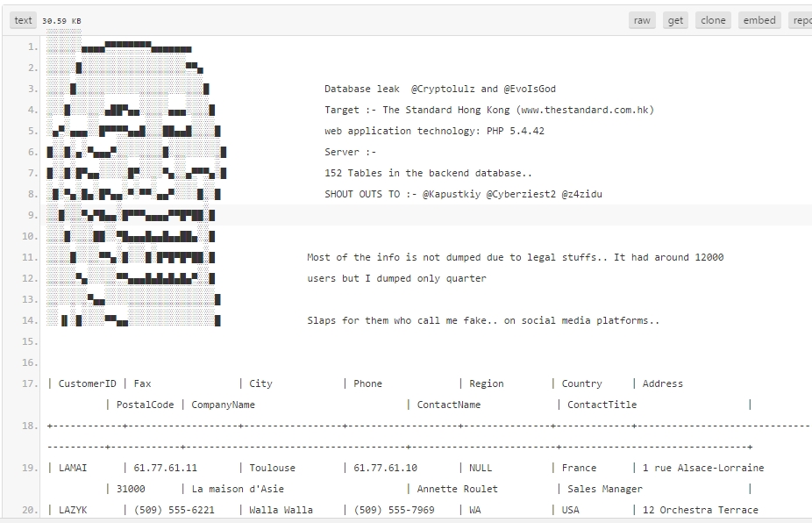This screenshot has width=812, height=523.
Task: Click the Database leak @Cryptolulz line
Action: click(439, 89)
